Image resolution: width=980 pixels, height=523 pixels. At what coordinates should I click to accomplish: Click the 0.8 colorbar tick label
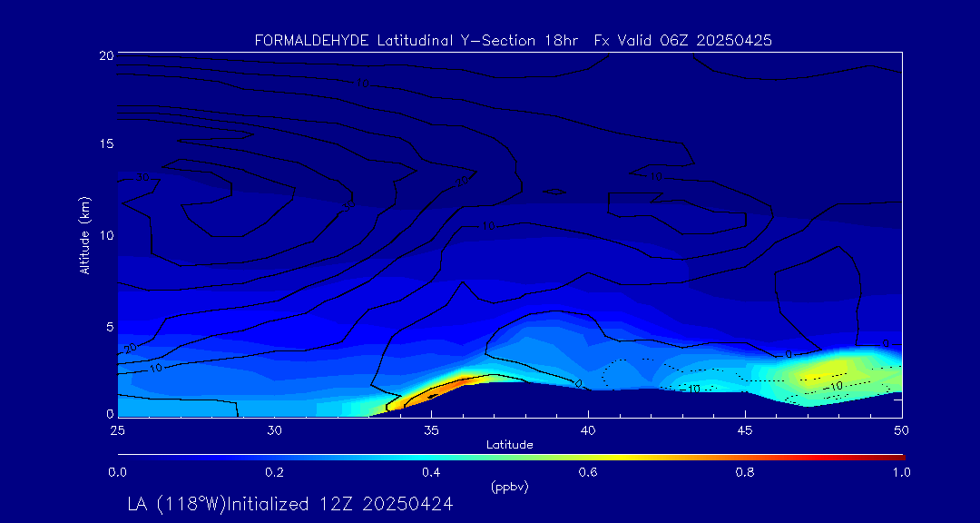746,472
